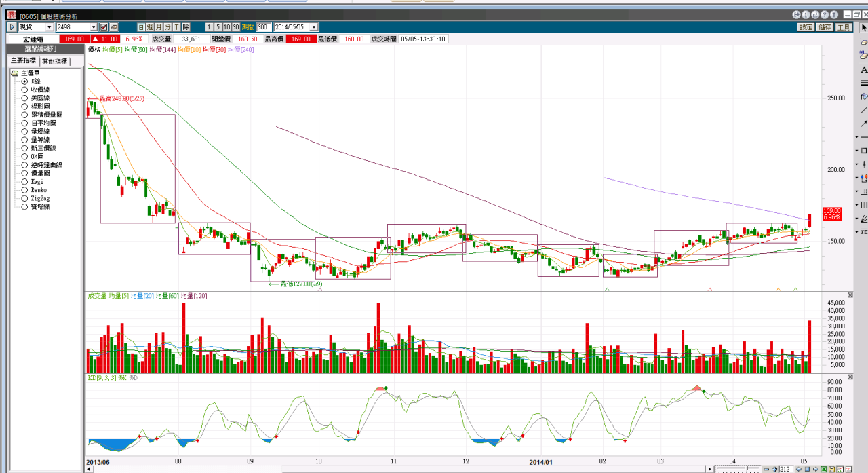Image resolution: width=868 pixels, height=473 pixels.
Task: Select the arrow pointer drawing tool
Action: click(863, 27)
